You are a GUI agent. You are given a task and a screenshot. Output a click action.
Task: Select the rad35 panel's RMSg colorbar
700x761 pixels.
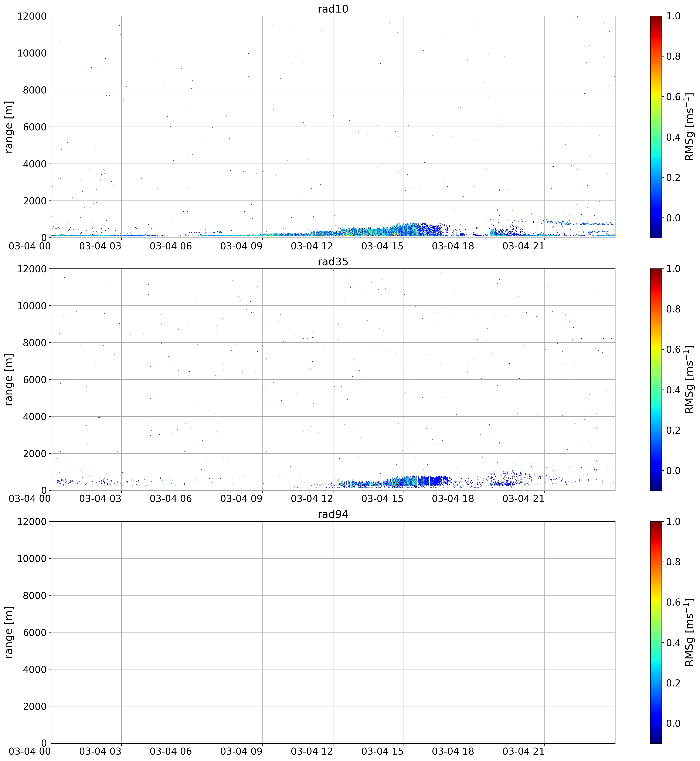(656, 380)
